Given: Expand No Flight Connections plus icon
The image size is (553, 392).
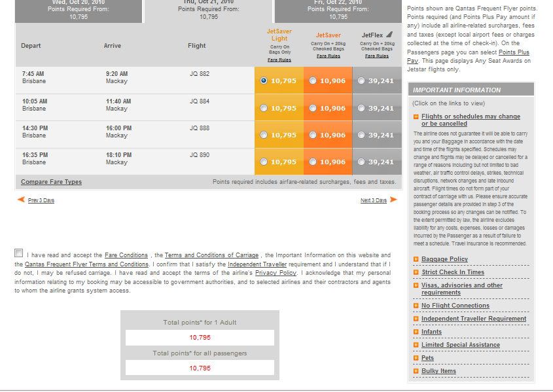Looking at the screenshot, I should coord(416,306).
